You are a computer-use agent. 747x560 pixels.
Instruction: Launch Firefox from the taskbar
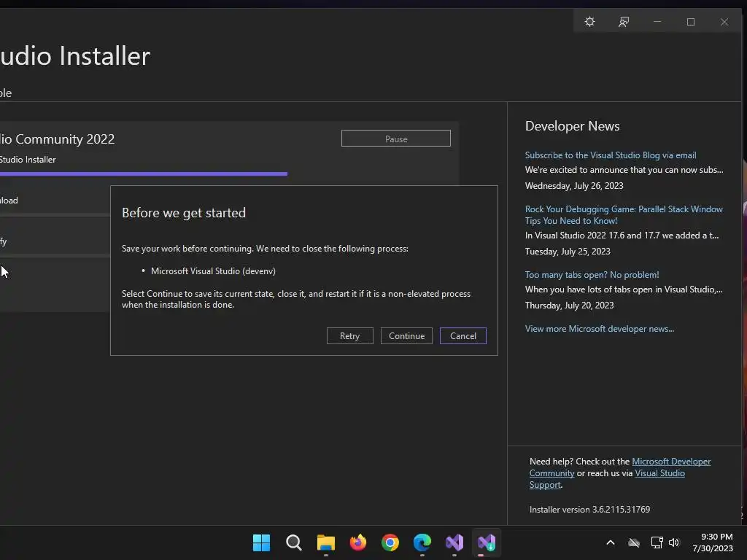(x=357, y=542)
